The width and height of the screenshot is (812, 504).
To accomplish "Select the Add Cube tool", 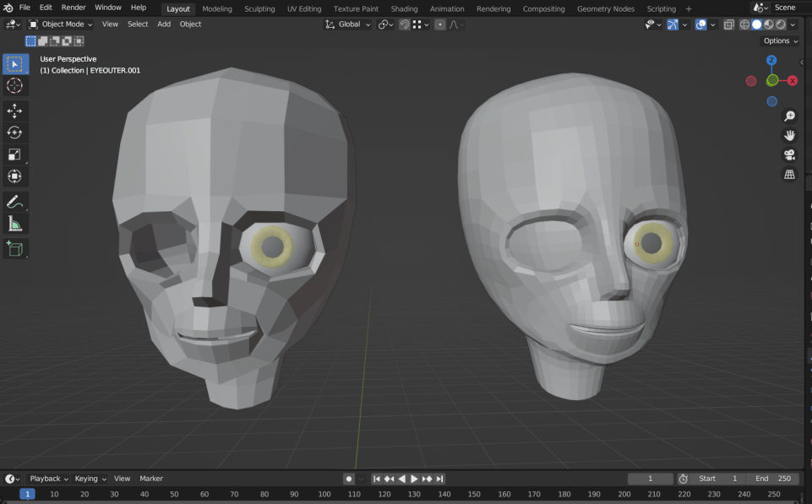I will tap(14, 249).
